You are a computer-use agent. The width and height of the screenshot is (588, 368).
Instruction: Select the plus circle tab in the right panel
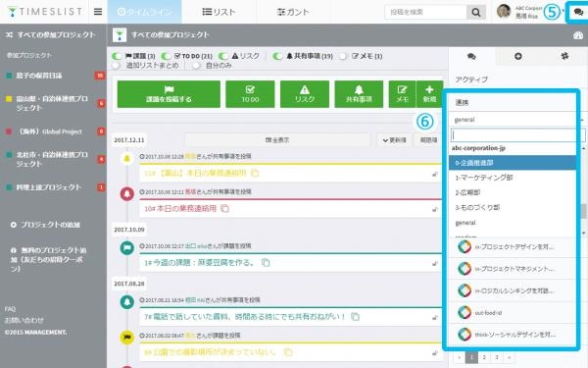pyautogui.click(x=518, y=56)
